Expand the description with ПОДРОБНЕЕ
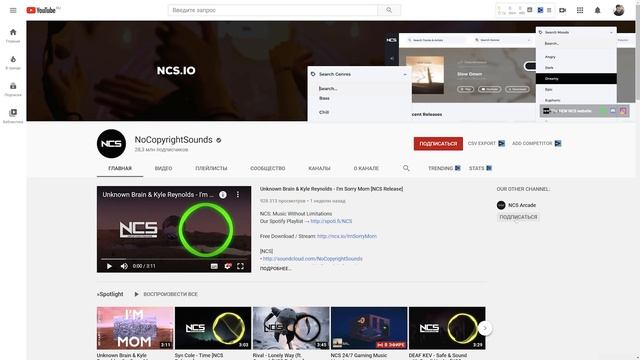This screenshot has width=640, height=360. click(x=276, y=269)
